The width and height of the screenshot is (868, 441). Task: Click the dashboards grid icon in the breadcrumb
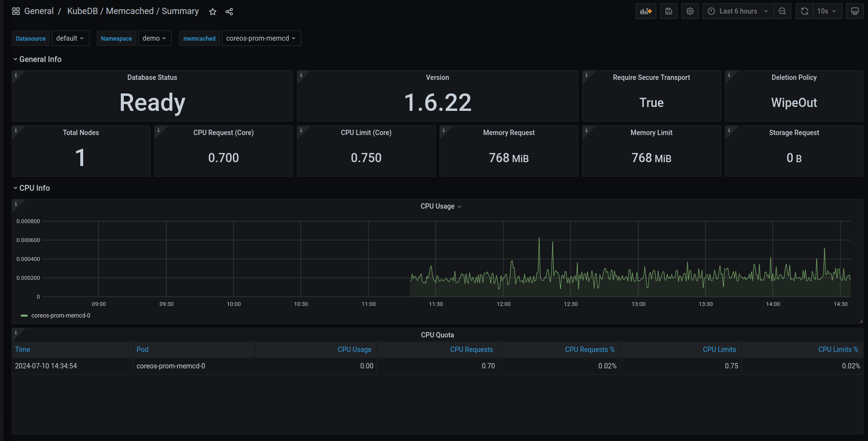click(x=15, y=11)
